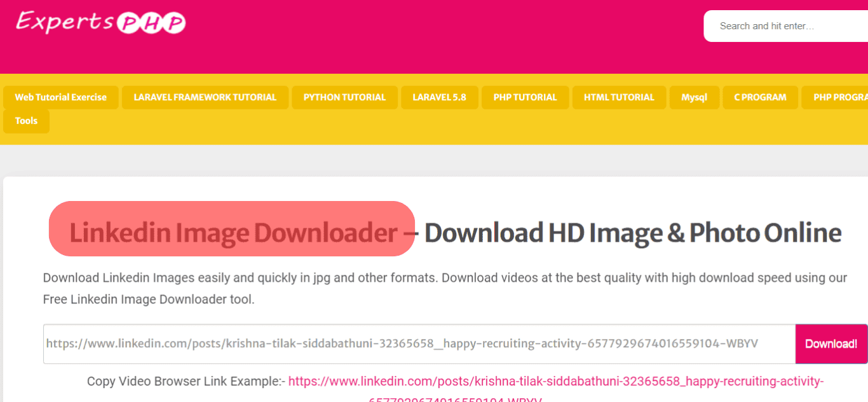Hit the pink Download! button
868x402 pixels.
(x=831, y=343)
